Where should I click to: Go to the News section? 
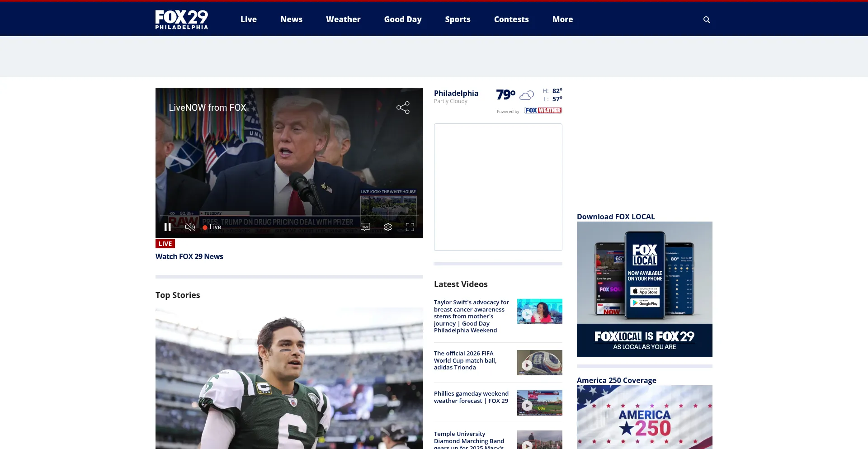291,19
